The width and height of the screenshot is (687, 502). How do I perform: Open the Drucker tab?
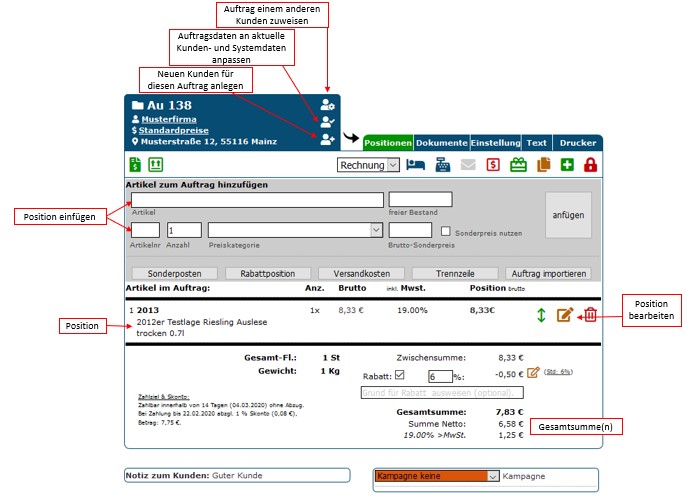coord(577,143)
